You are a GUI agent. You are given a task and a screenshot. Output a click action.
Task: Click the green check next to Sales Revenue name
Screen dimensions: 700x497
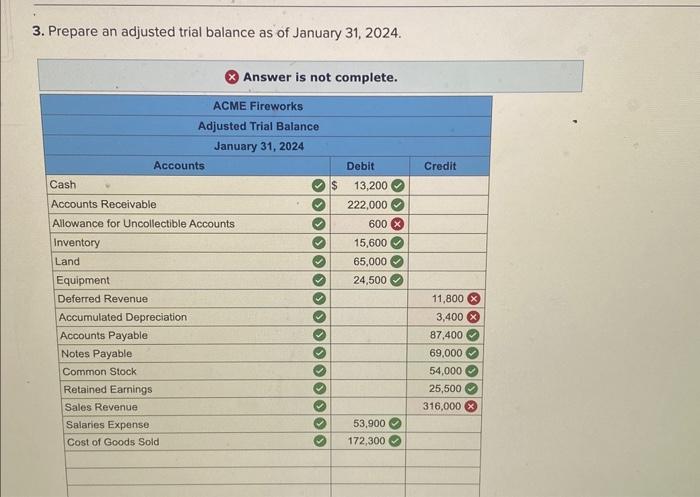[x=318, y=406]
